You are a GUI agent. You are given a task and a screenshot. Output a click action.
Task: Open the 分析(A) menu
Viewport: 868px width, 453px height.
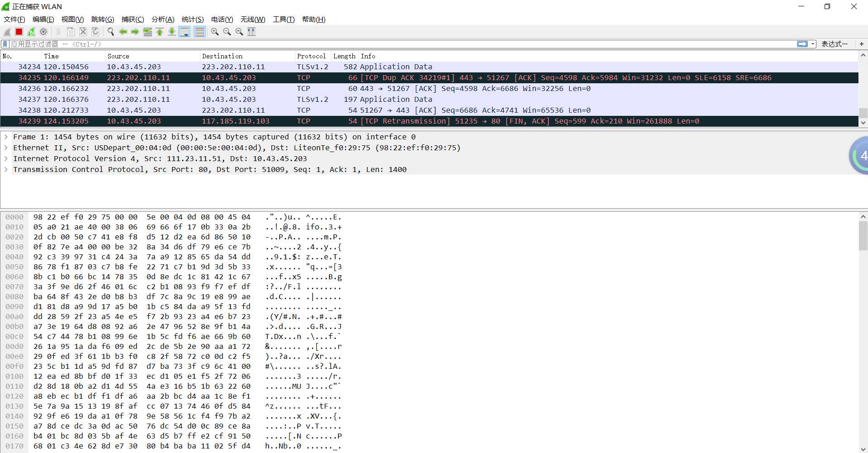pos(163,19)
